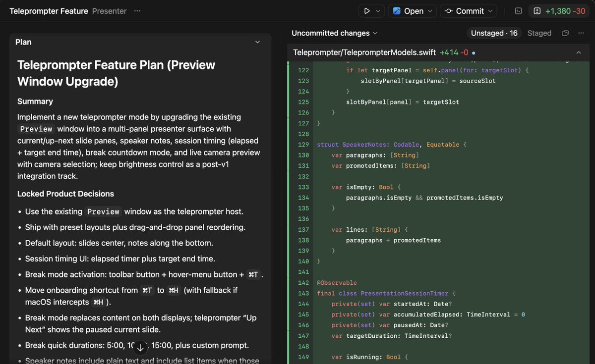Click the copy/stack icon beside Staged
Viewport: 595px width, 364px height.
coord(565,33)
